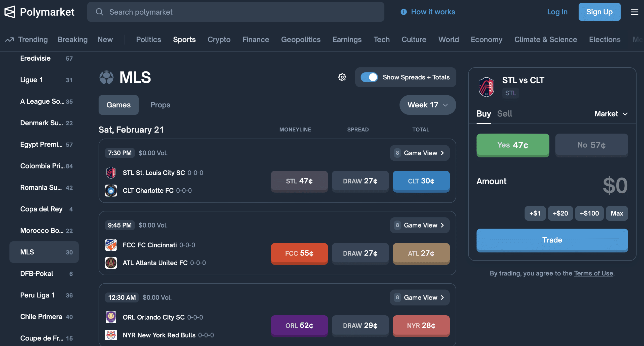Open the league settings gear icon
This screenshot has height=346, width=644.
coord(342,77)
